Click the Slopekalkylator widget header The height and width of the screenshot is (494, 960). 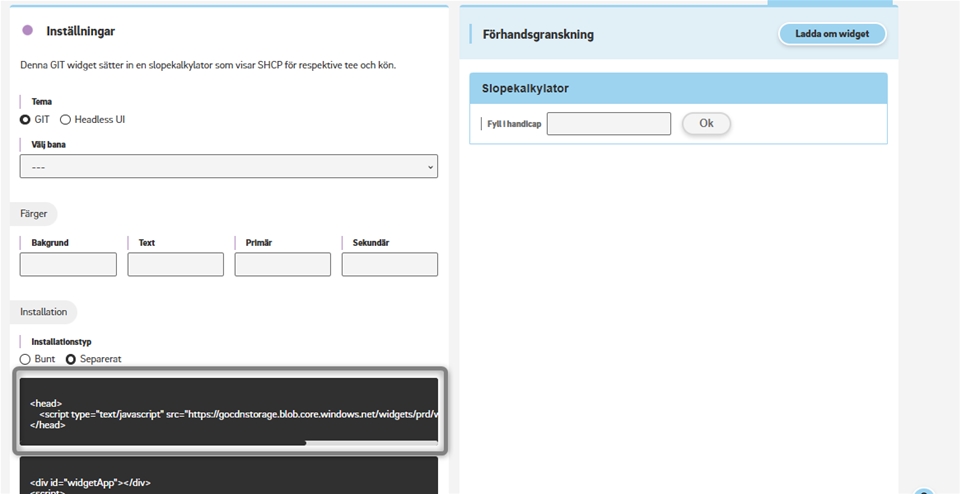click(x=678, y=89)
